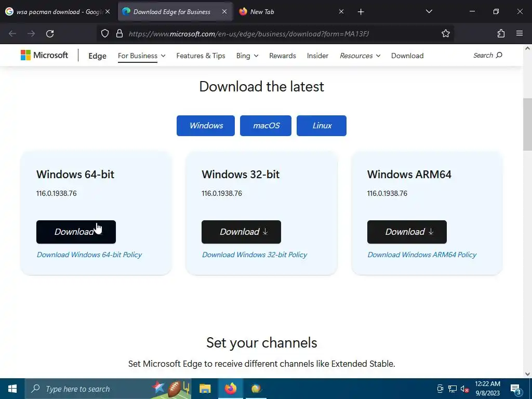Click the Set your channels heading
This screenshot has height=399, width=532.
point(262,343)
